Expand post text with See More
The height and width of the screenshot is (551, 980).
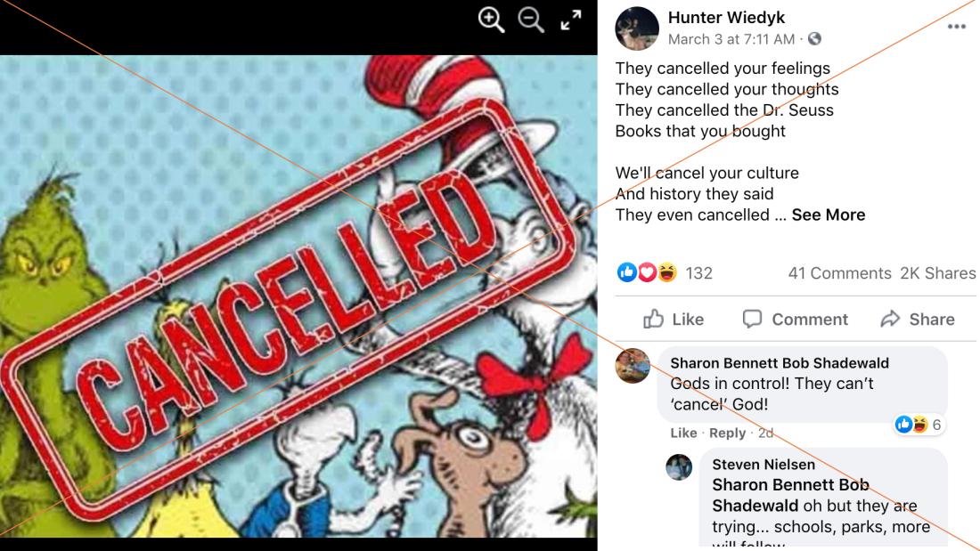click(x=829, y=215)
